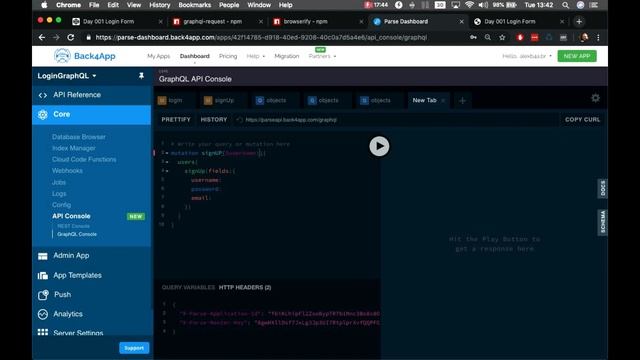The height and width of the screenshot is (360, 640).
Task: Click the NEW APP button
Action: pos(577,56)
